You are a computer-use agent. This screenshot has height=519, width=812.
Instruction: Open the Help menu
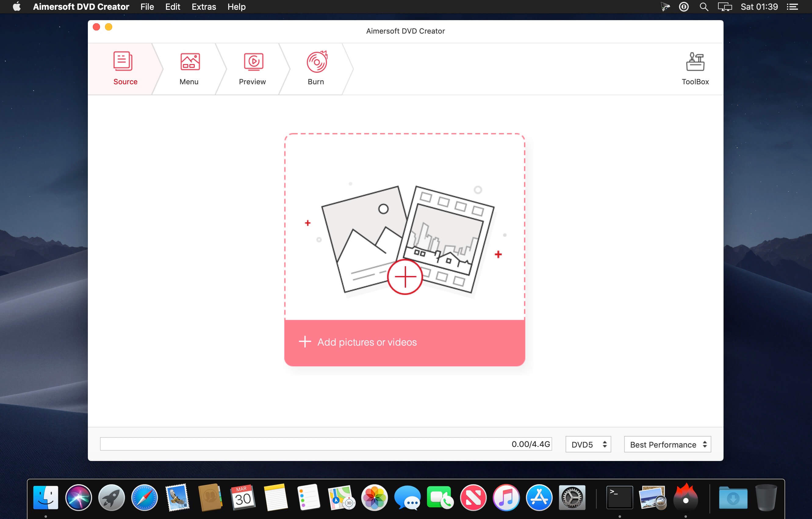[x=236, y=7]
